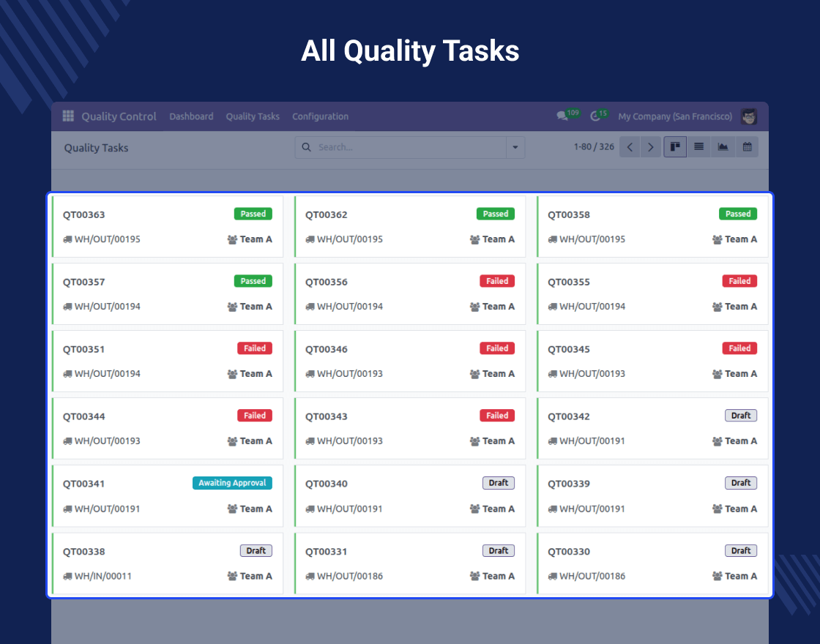Expand the search options dropdown arrow
Screen dimensions: 820x644
[x=515, y=147]
